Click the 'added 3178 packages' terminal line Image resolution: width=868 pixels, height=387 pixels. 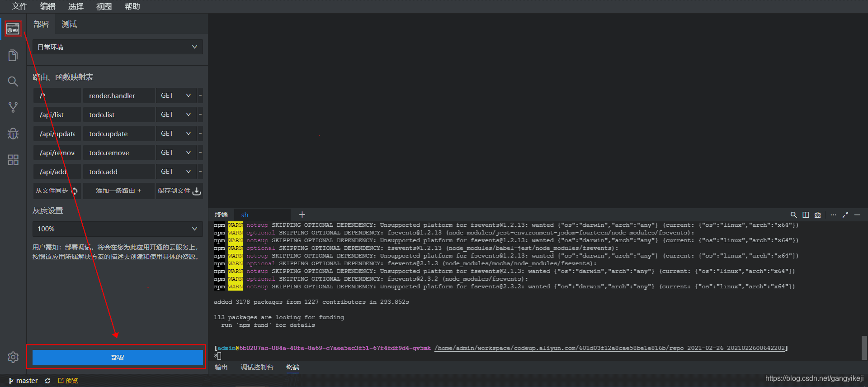pyautogui.click(x=311, y=302)
